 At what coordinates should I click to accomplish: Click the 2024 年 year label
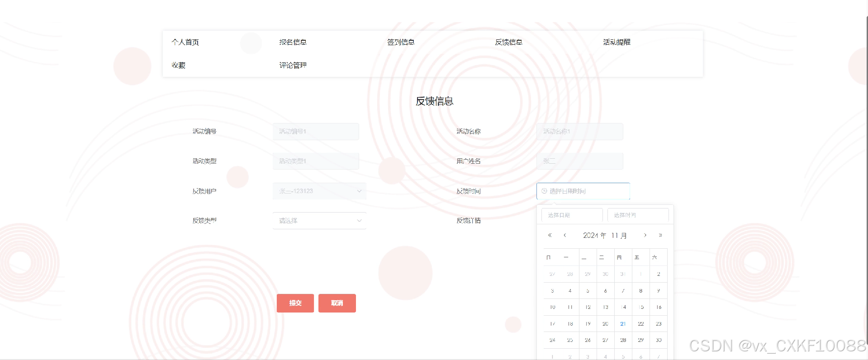click(594, 236)
